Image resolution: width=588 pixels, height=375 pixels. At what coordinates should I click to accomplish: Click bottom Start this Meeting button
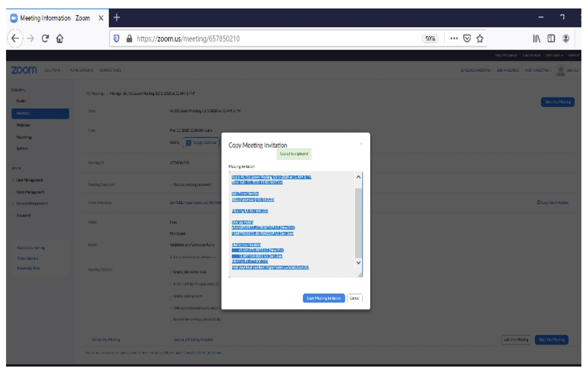[551, 340]
